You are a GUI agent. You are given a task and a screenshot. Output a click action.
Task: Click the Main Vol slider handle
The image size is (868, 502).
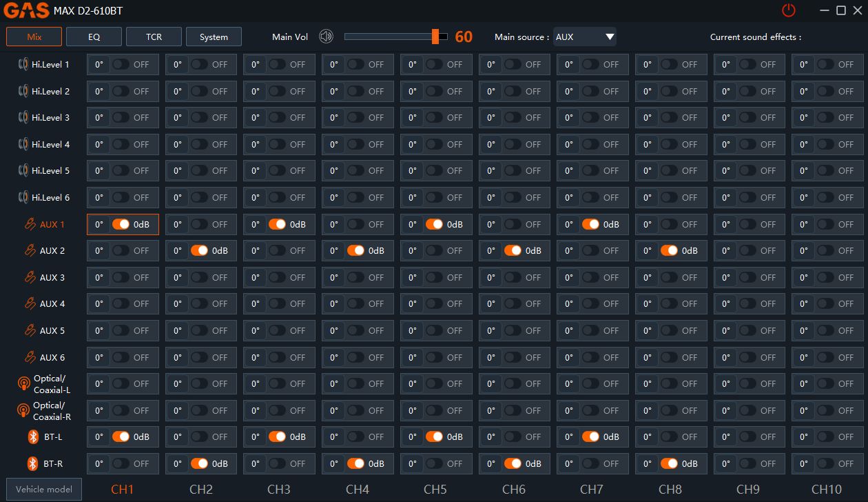pyautogui.click(x=435, y=37)
